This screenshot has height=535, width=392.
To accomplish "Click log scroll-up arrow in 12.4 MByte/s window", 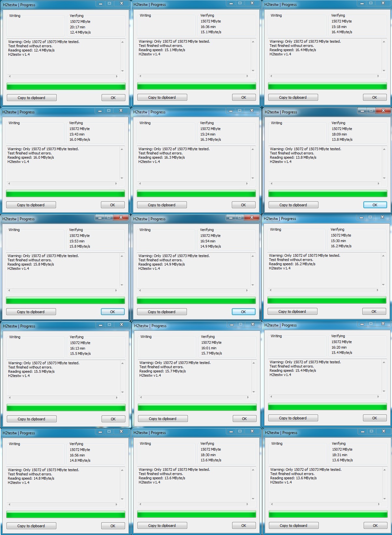I will pos(122,42).
